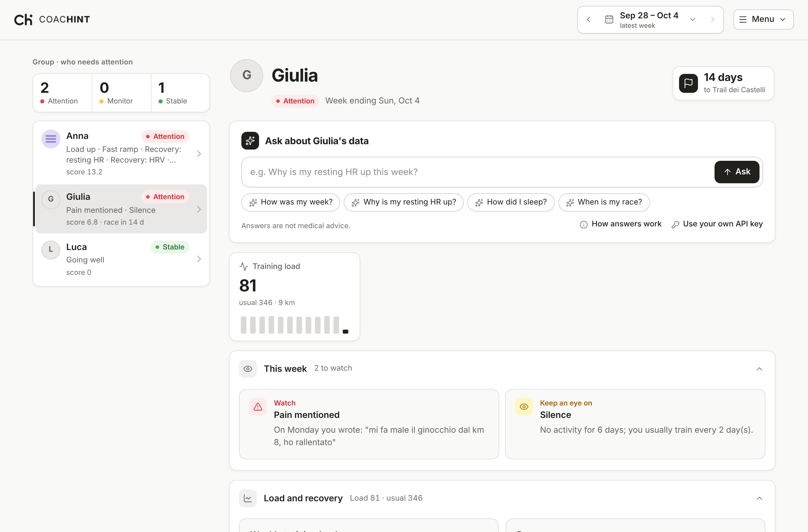This screenshot has height=532, width=808.
Task: Select 'How was my week?' suggestion
Action: pos(291,202)
